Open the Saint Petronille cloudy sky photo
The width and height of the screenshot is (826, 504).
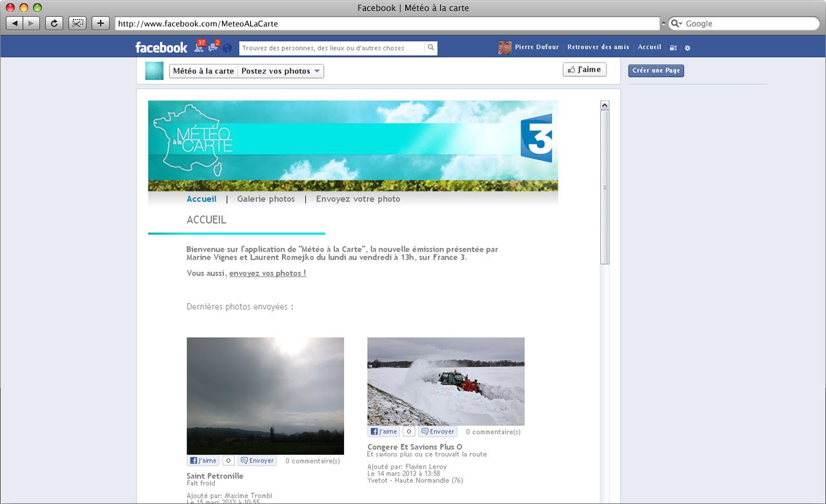pyautogui.click(x=265, y=396)
